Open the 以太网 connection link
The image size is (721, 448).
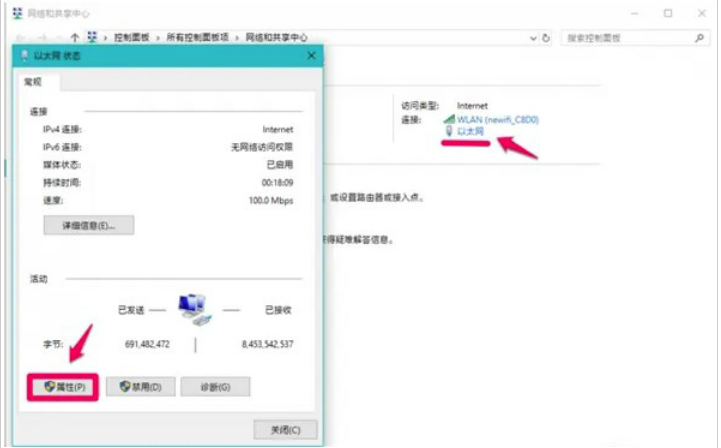[x=470, y=132]
